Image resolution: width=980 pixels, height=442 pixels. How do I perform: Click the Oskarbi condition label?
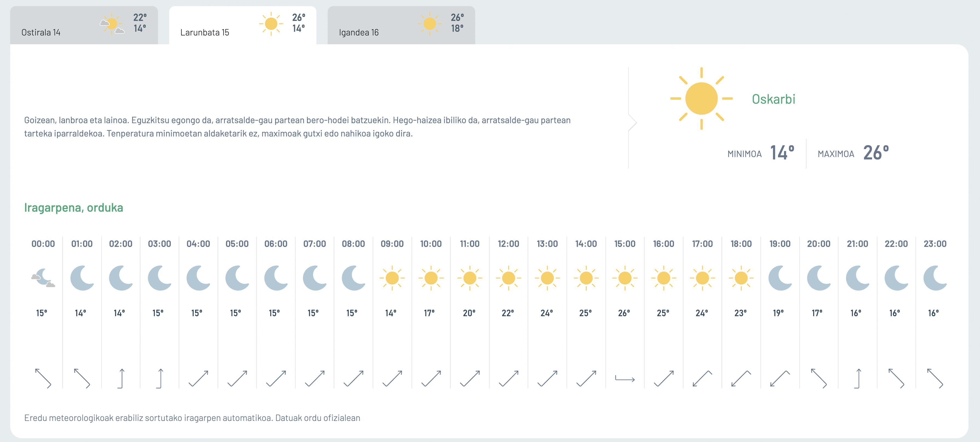pos(773,99)
